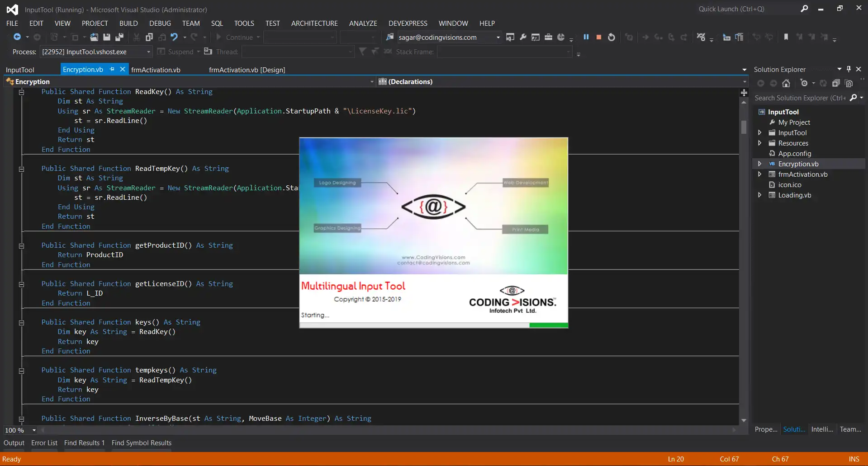Open the Toolbox briefcase icon

click(x=548, y=37)
